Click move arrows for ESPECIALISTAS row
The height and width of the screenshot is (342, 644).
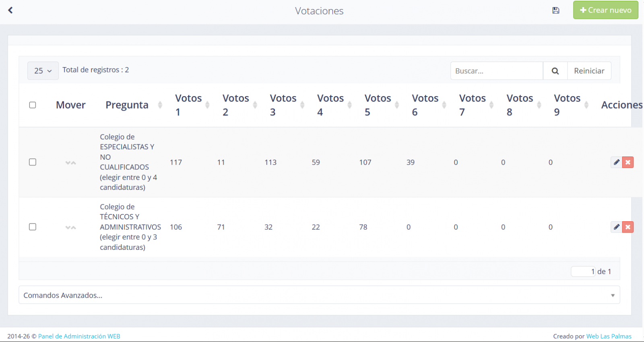70,163
